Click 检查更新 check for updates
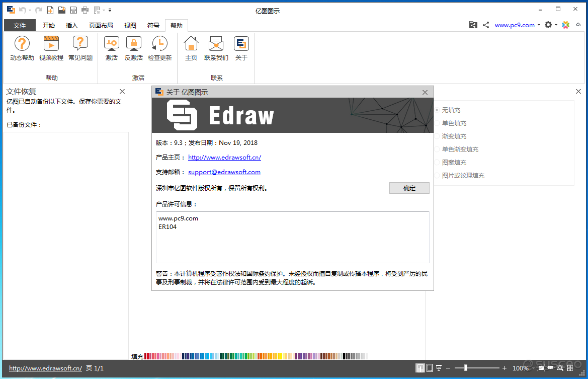588x379 pixels. pyautogui.click(x=160, y=48)
